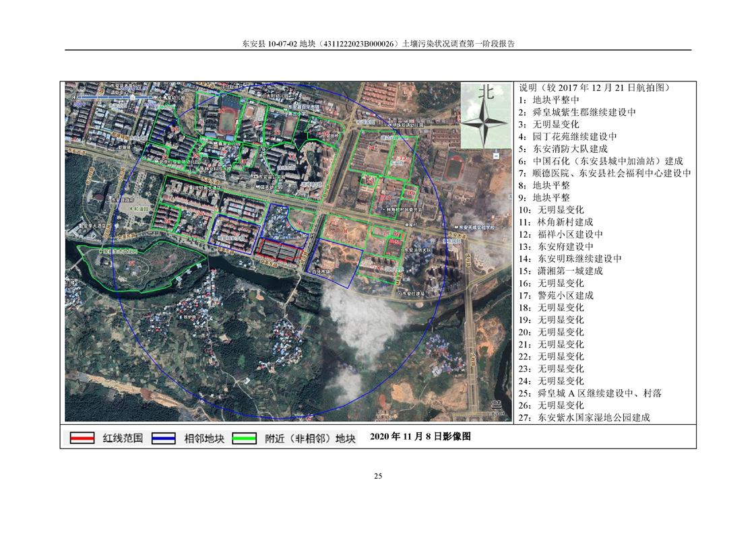Viewport: 756px width, 534px height.
Task: Click the 2020年11月8日影像图 caption text
Action: pyautogui.click(x=420, y=436)
